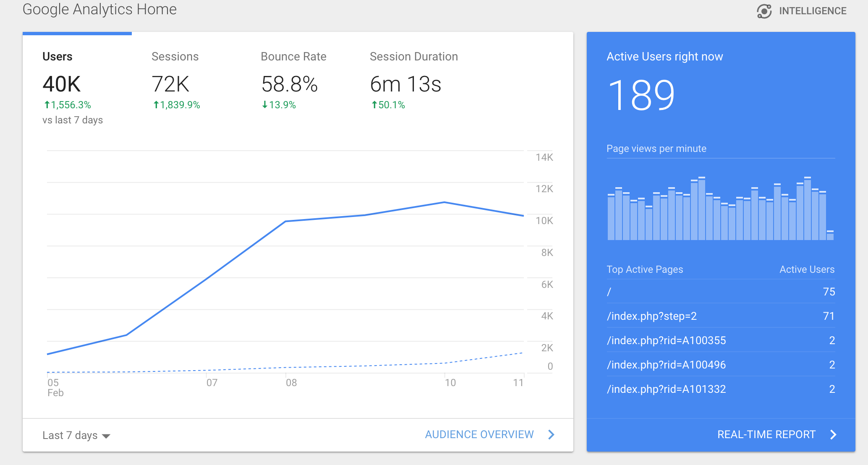The height and width of the screenshot is (465, 868).
Task: Click the chevron next to Audience Overview
Action: 552,434
